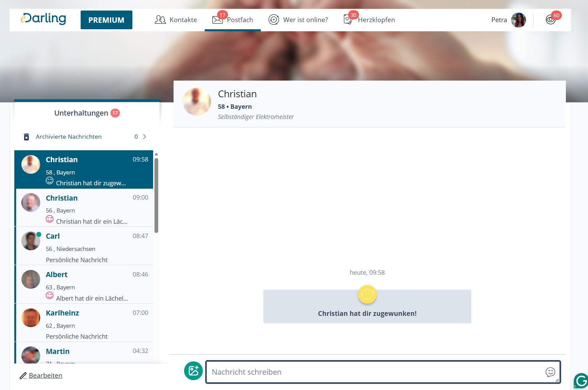Open conversation with Christian, 56

click(x=84, y=208)
